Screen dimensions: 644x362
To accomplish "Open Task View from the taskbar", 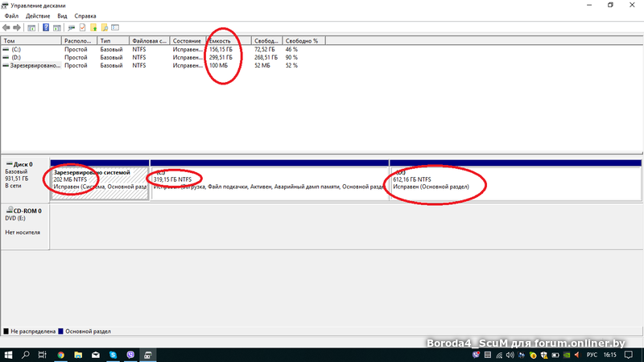I will click(43, 355).
